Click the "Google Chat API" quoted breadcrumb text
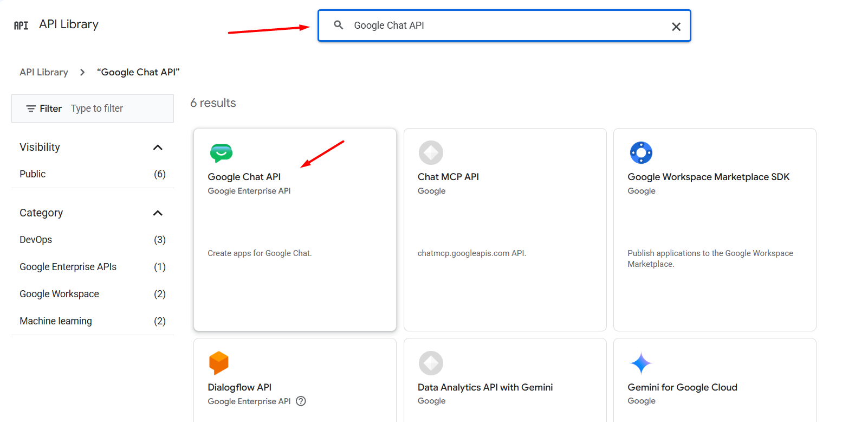This screenshot has height=422, width=868. pos(138,72)
